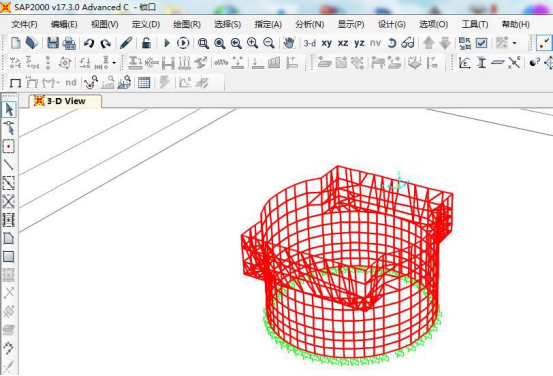
Task: Print the graphics with printer icon
Action: point(69,43)
